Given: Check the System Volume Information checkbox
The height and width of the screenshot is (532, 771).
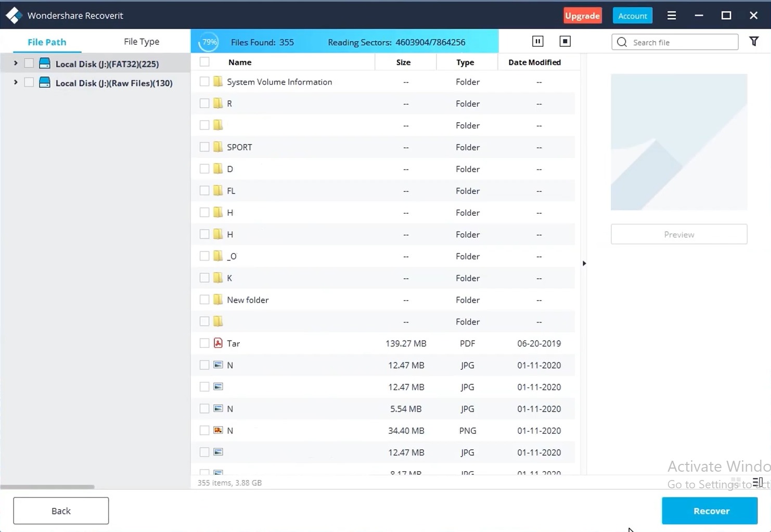Looking at the screenshot, I should (204, 82).
